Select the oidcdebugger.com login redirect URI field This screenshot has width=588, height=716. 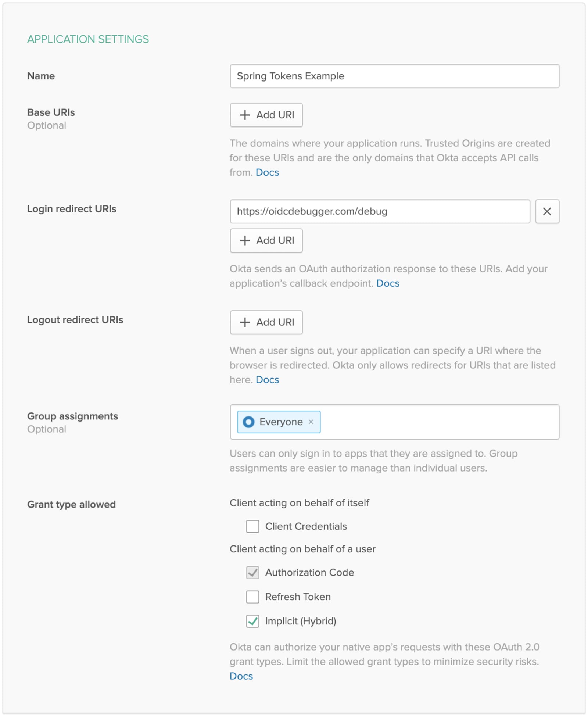pos(380,211)
